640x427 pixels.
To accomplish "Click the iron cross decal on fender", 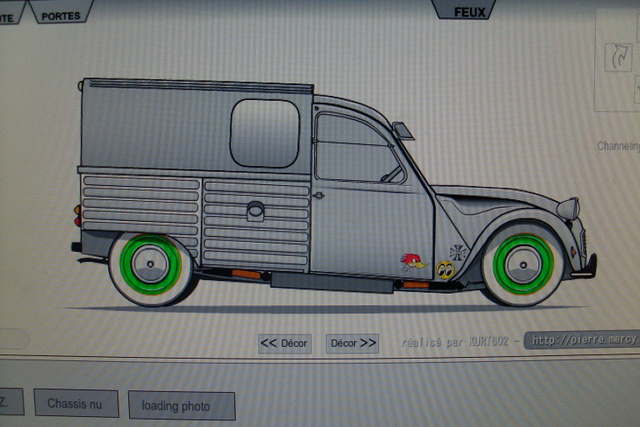I will 458,249.
